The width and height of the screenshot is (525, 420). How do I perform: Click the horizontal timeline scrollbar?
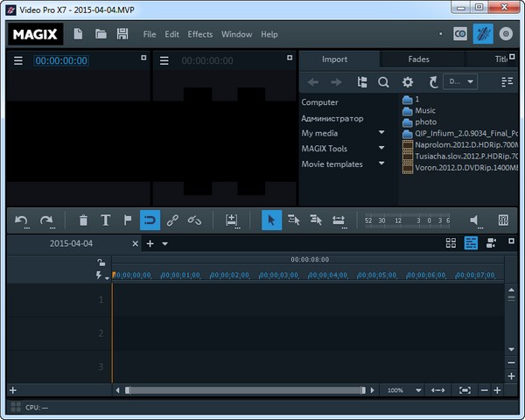click(x=245, y=390)
